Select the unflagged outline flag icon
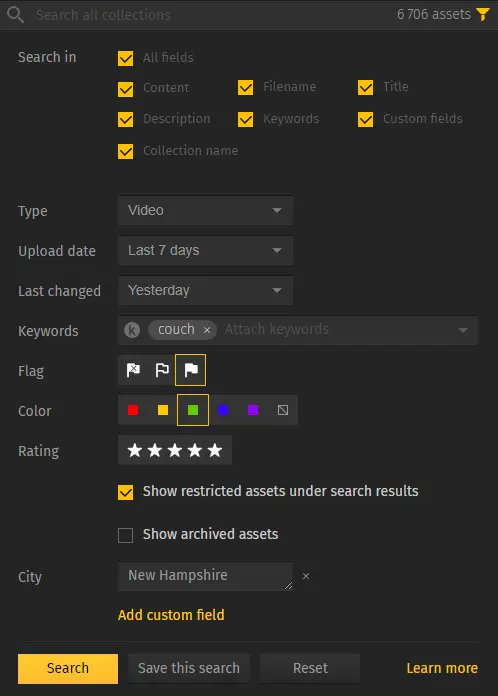The height and width of the screenshot is (696, 498). (162, 370)
